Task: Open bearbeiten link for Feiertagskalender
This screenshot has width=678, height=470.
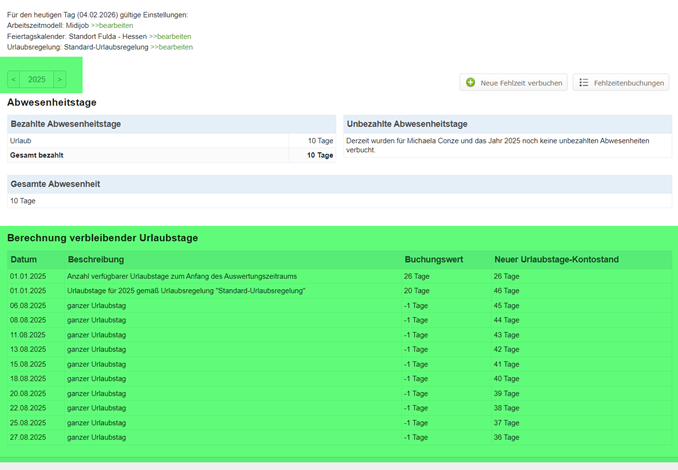Action: 171,36
